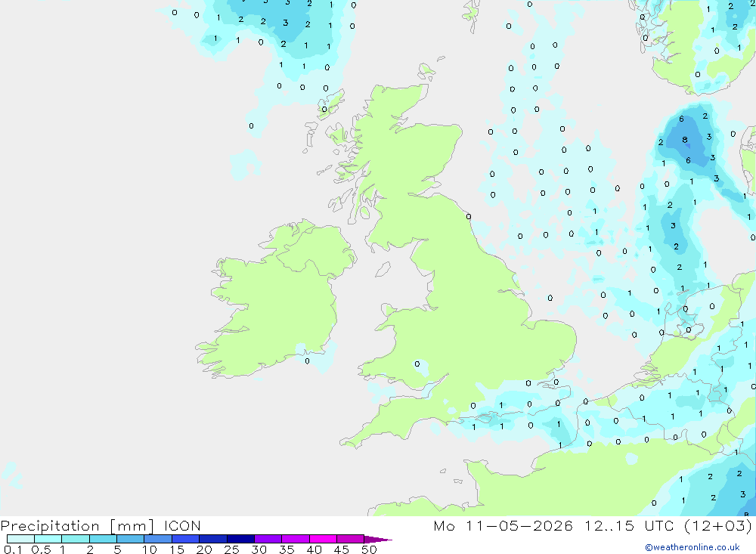This screenshot has width=756, height=554.
Task: Select the 20–25 mm dark blue swatch
Action: click(213, 539)
